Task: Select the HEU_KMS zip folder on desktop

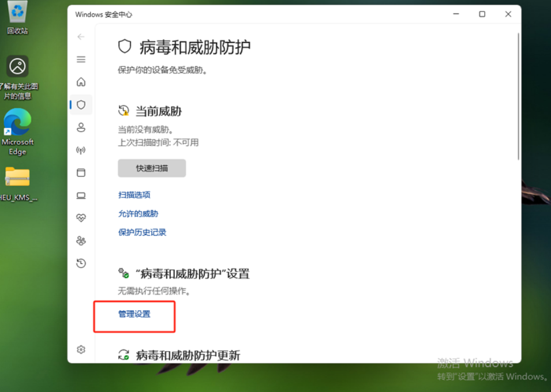Action: (17, 184)
